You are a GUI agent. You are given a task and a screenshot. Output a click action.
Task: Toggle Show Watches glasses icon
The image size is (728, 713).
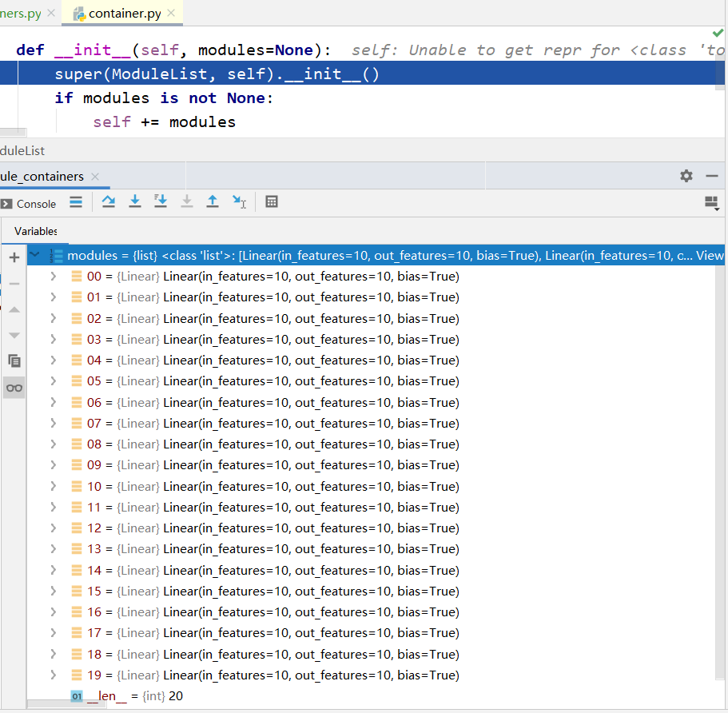(14, 388)
